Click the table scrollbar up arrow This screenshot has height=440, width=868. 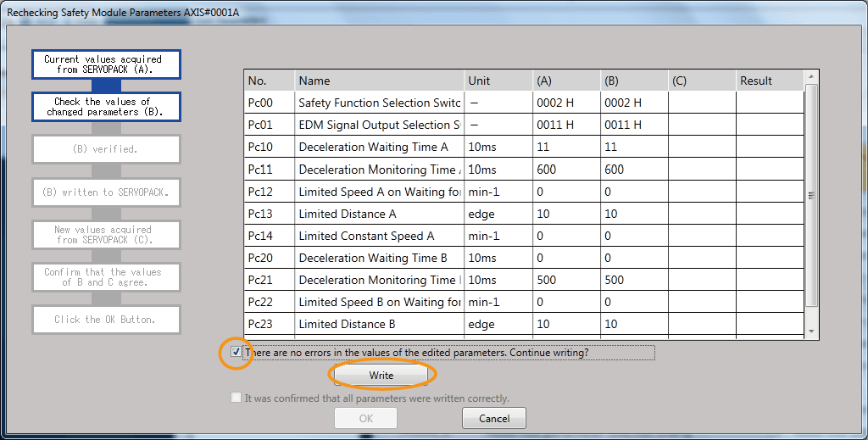tap(811, 77)
